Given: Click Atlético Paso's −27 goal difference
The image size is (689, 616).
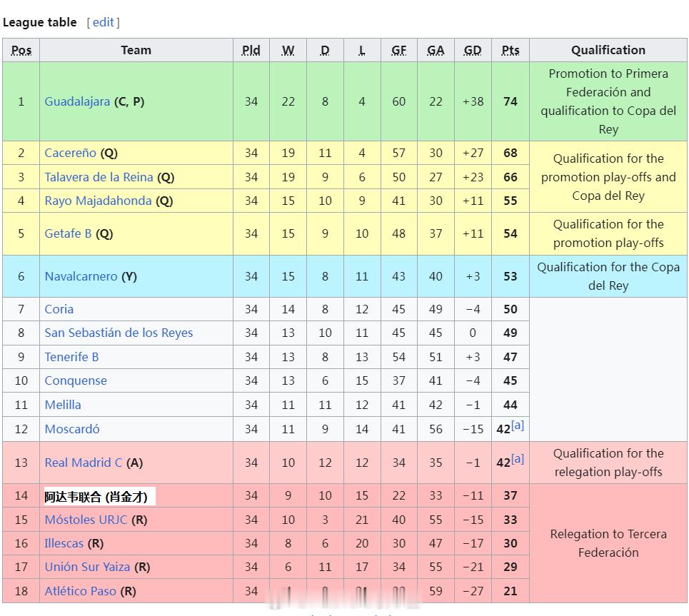Looking at the screenshot, I should point(473,591).
